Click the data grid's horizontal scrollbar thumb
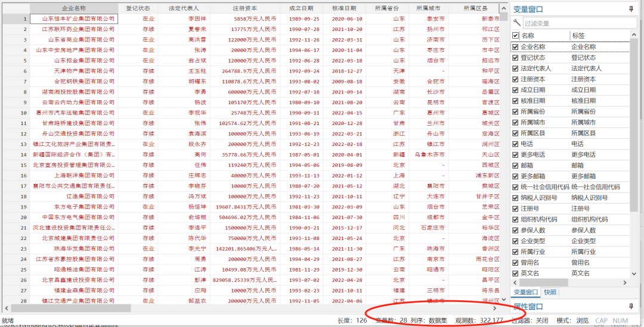Screen dimensions: 644x327 point(71,308)
